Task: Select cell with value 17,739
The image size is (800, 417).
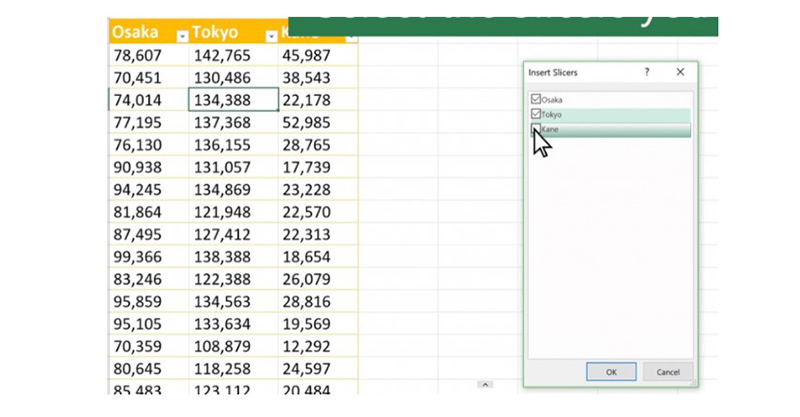Action: tap(318, 167)
